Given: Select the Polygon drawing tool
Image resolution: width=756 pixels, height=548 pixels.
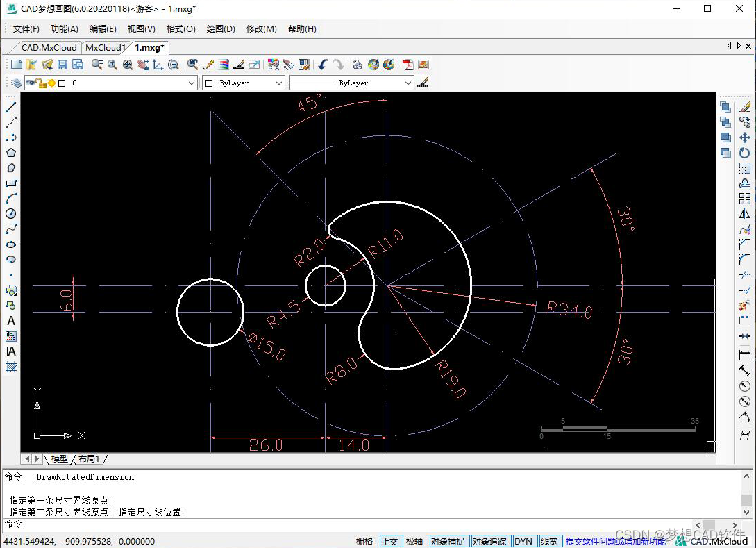Looking at the screenshot, I should [11, 153].
